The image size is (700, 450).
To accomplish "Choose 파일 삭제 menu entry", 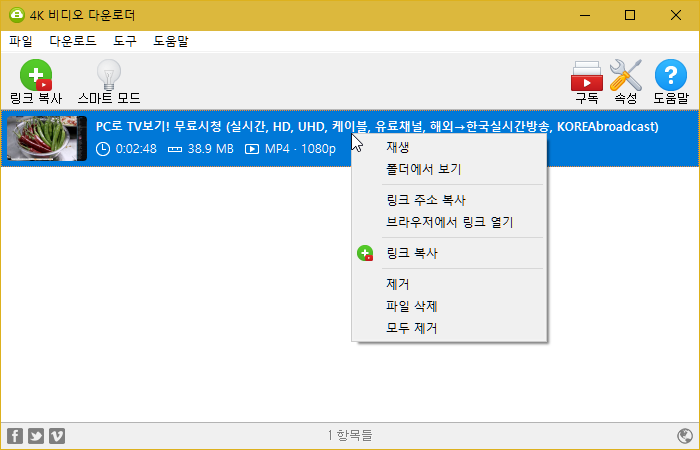I will coord(449,306).
